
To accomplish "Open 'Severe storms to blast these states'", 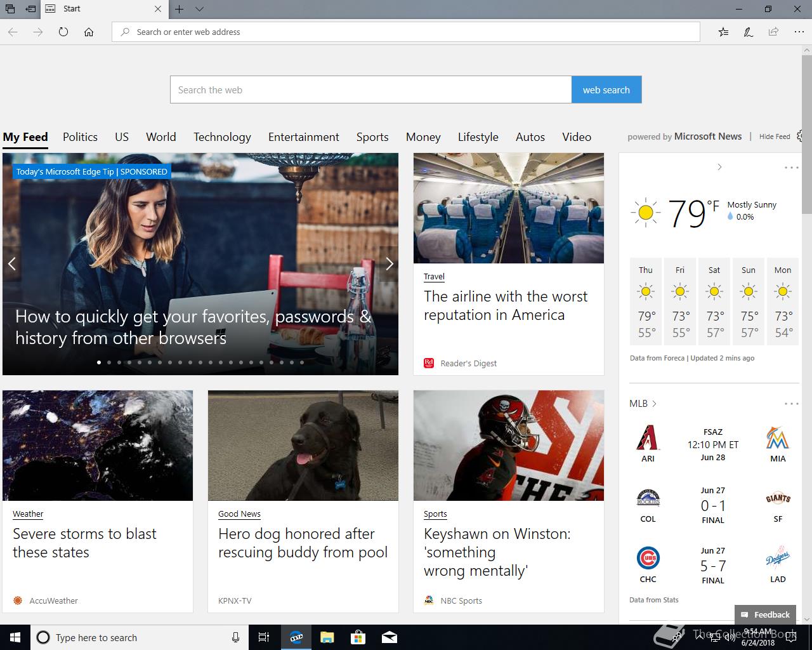I will 84,543.
